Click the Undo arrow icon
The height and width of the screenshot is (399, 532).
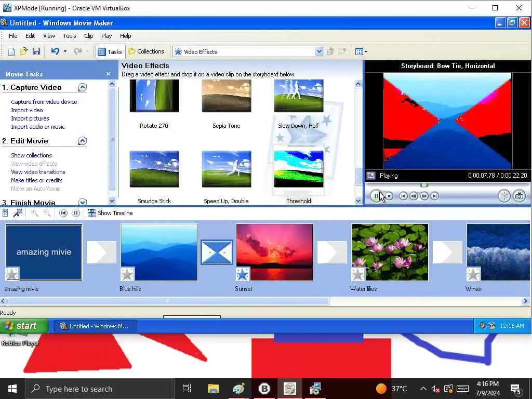55,51
